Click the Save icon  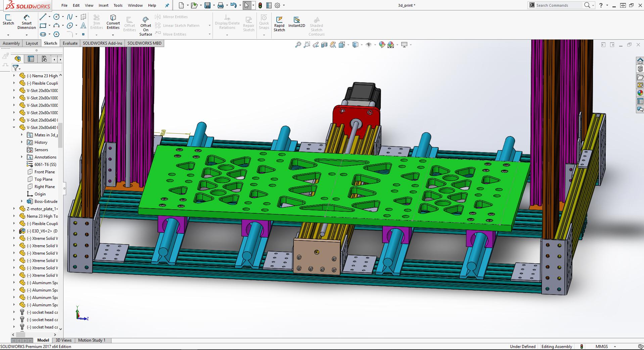208,5
